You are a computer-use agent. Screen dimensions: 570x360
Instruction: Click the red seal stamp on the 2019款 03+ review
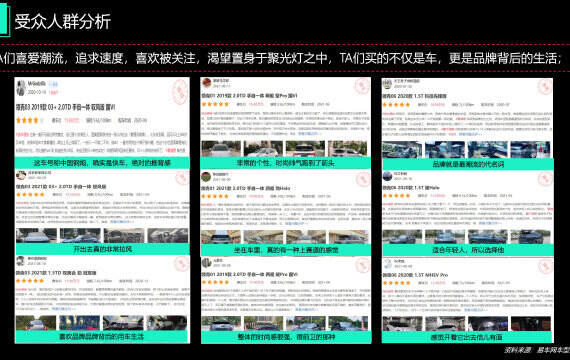tap(180, 92)
